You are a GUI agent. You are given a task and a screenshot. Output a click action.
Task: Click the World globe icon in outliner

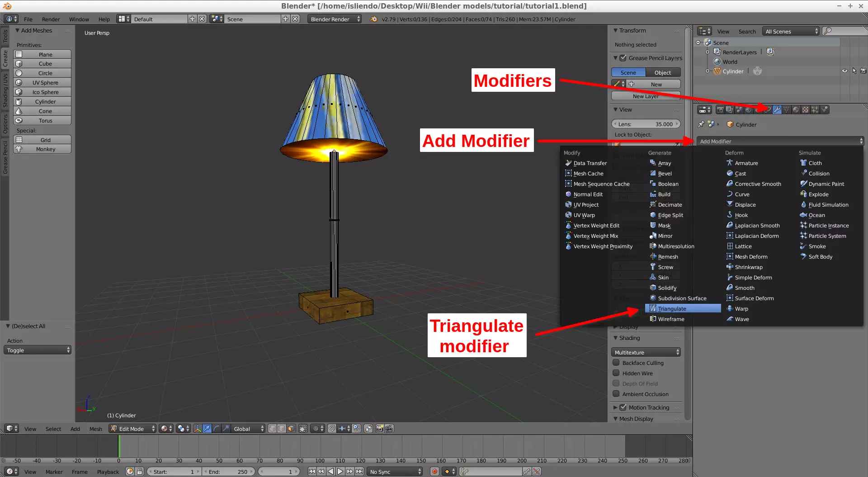717,61
